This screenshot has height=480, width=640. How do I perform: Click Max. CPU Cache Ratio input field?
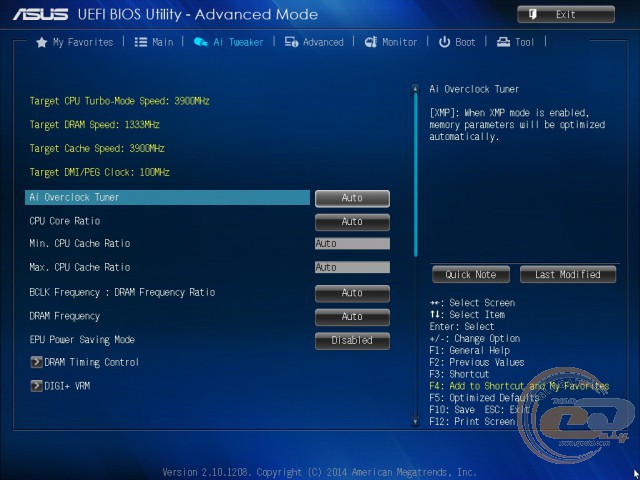pos(352,267)
